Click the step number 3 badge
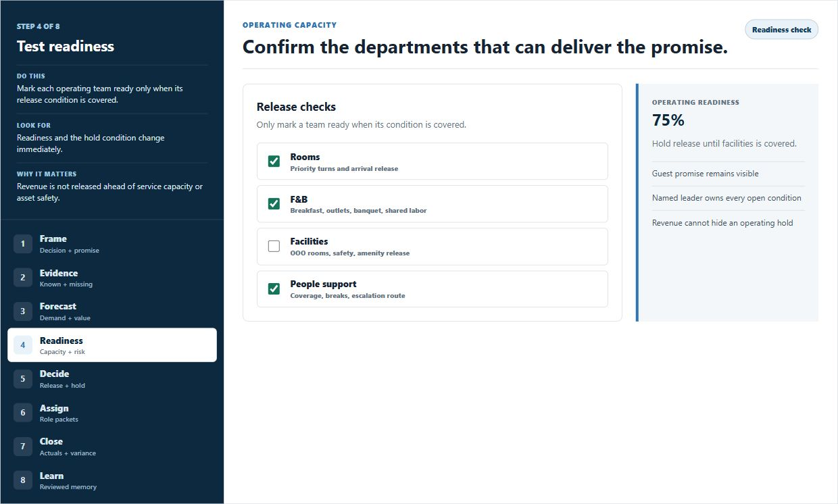The image size is (838, 504). [23, 311]
